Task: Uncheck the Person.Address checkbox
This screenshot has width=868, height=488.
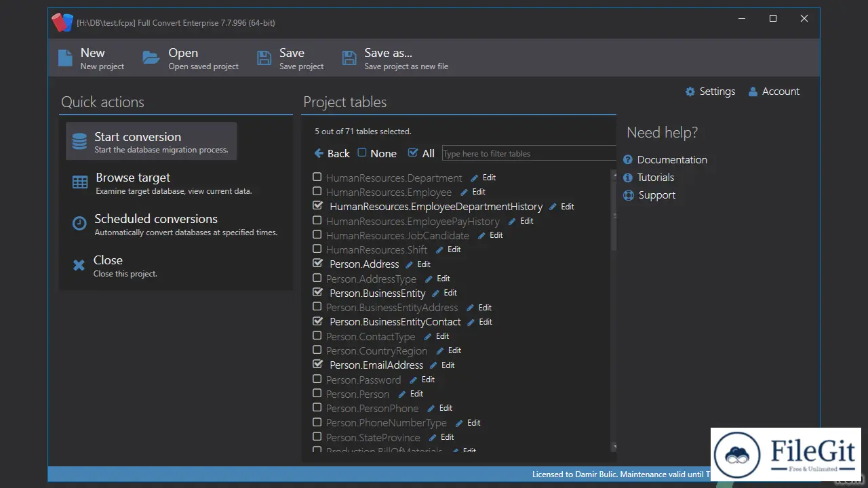Action: [317, 263]
